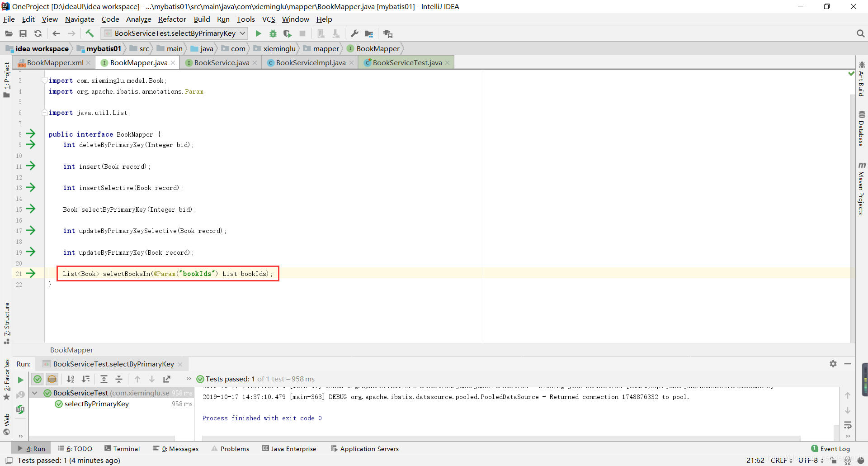This screenshot has height=466, width=868.
Task: Expand the hidden left run toolbar chevron
Action: (21, 436)
